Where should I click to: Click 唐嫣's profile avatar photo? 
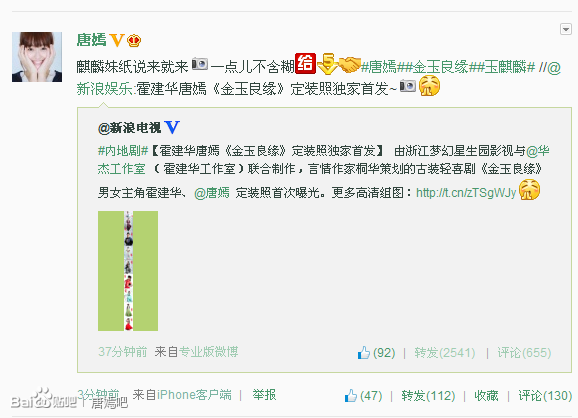click(37, 57)
